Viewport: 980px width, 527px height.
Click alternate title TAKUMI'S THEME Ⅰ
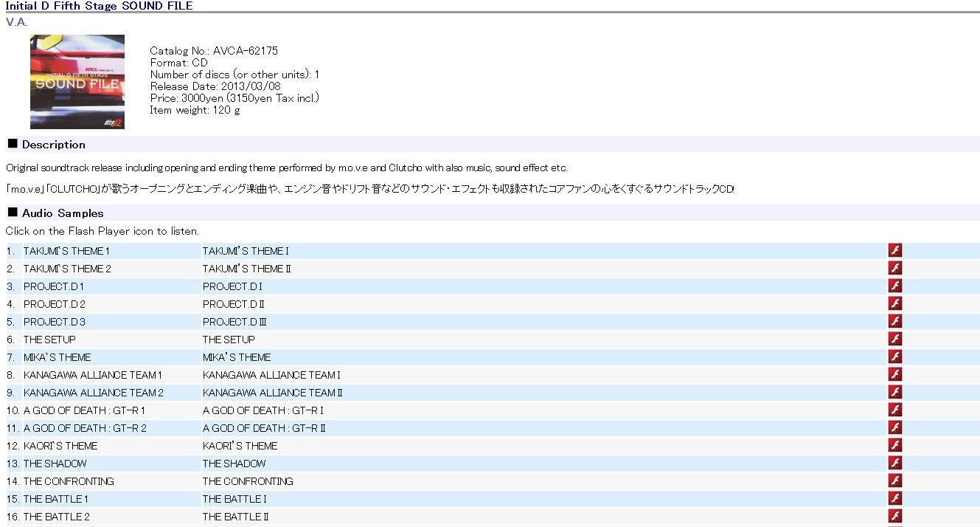point(246,251)
